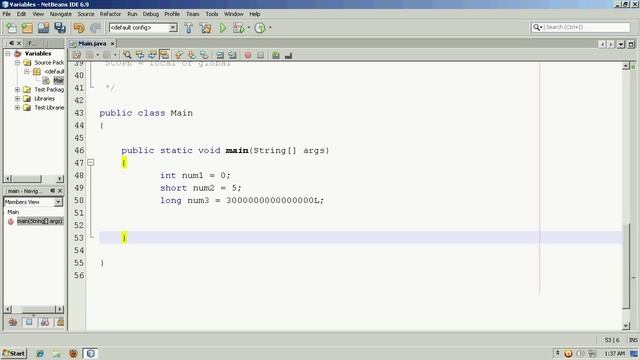Open the Profile Main Project dropdown arrow
Viewport: 640px width, 360px height.
coord(270,28)
